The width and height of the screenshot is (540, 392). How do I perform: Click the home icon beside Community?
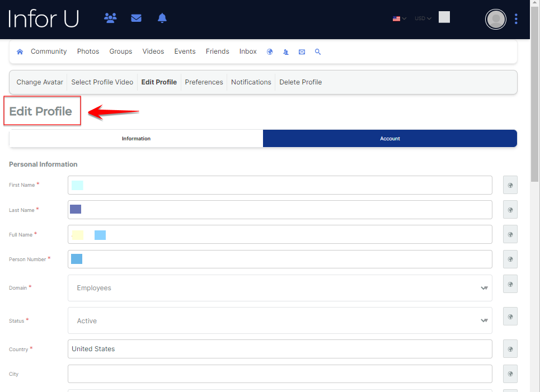click(x=20, y=51)
